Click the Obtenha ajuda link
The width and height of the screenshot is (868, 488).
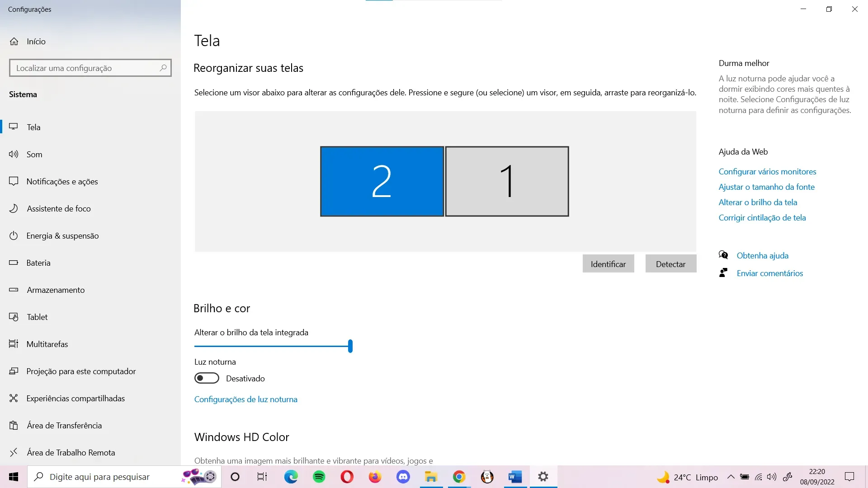pyautogui.click(x=762, y=256)
